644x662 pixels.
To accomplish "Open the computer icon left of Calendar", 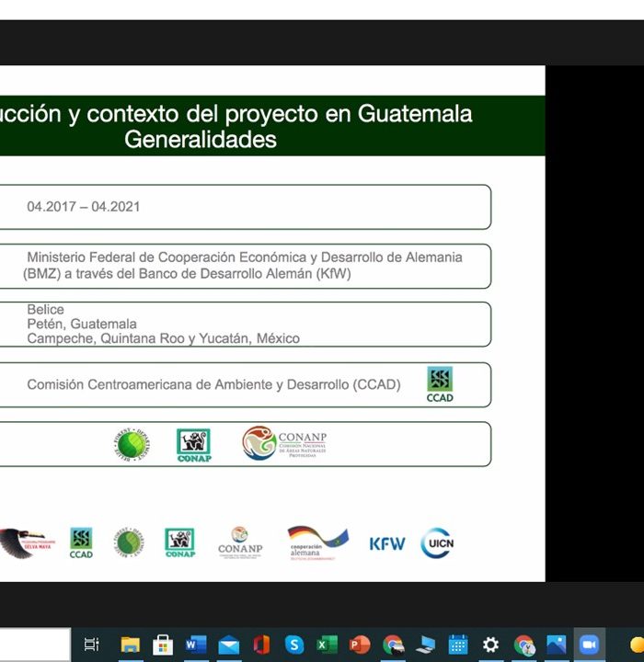I will coord(426,645).
